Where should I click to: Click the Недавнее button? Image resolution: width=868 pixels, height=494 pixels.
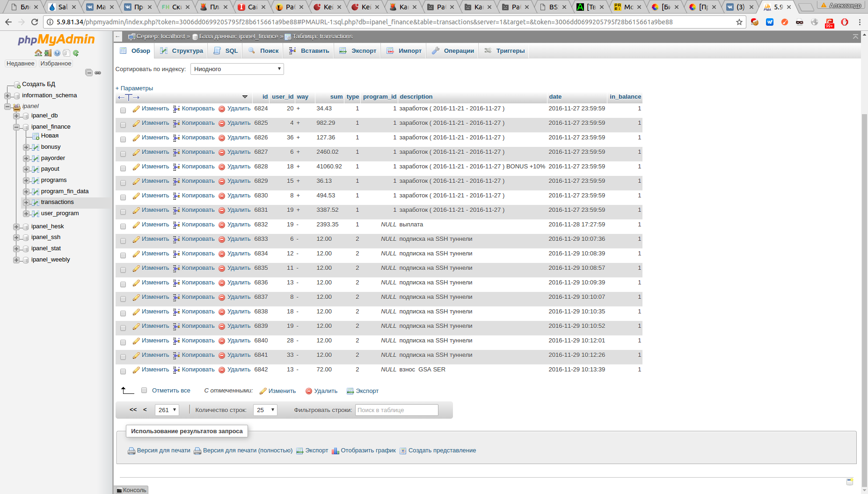pyautogui.click(x=20, y=64)
